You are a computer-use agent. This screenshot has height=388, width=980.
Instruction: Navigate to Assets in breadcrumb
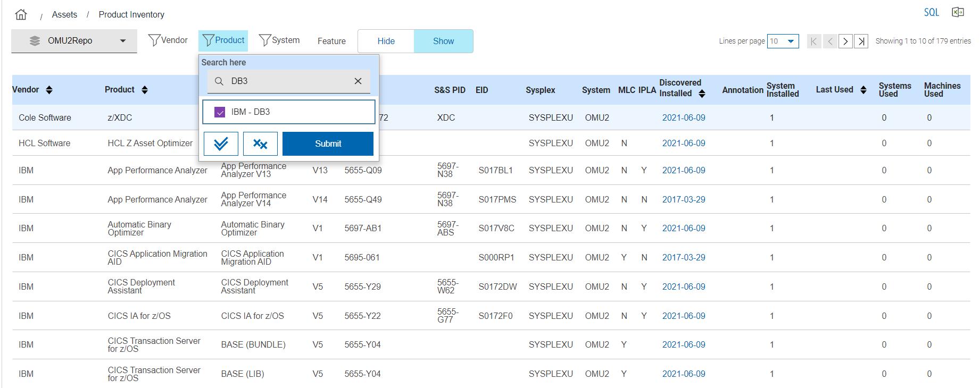[64, 14]
